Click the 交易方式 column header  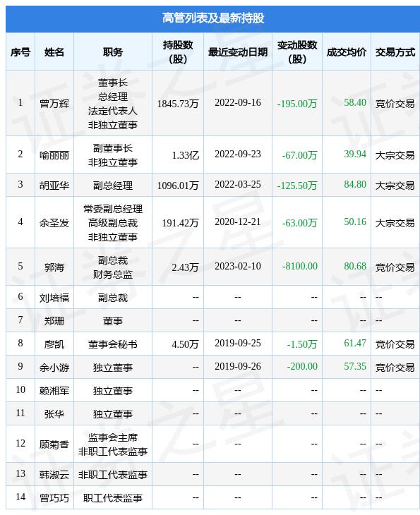point(395,52)
